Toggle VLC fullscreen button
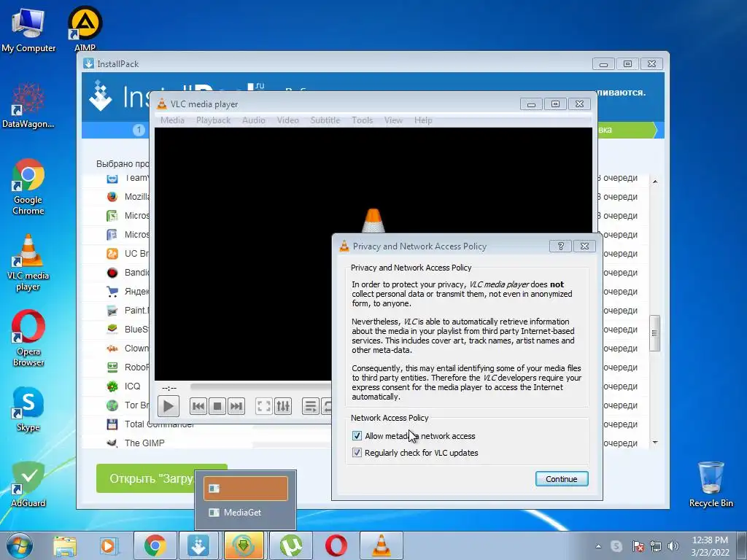 [x=264, y=406]
